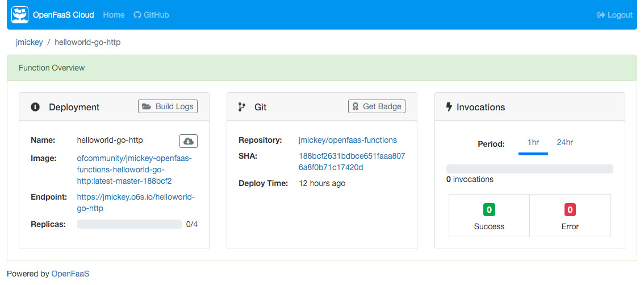Viewport: 644px width, 285px height.
Task: Click the 'Repository:' label
Action: (260, 140)
